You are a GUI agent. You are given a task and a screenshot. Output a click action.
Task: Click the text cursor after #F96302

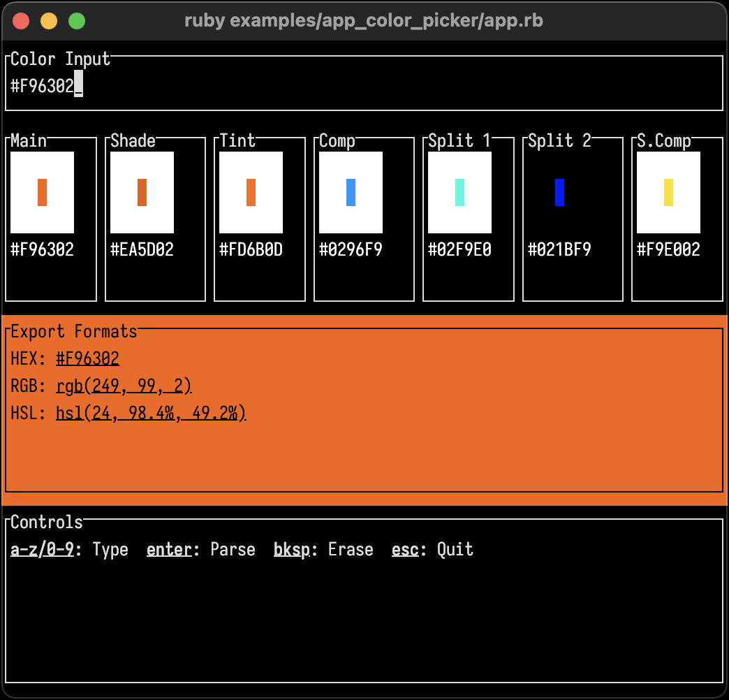click(79, 84)
